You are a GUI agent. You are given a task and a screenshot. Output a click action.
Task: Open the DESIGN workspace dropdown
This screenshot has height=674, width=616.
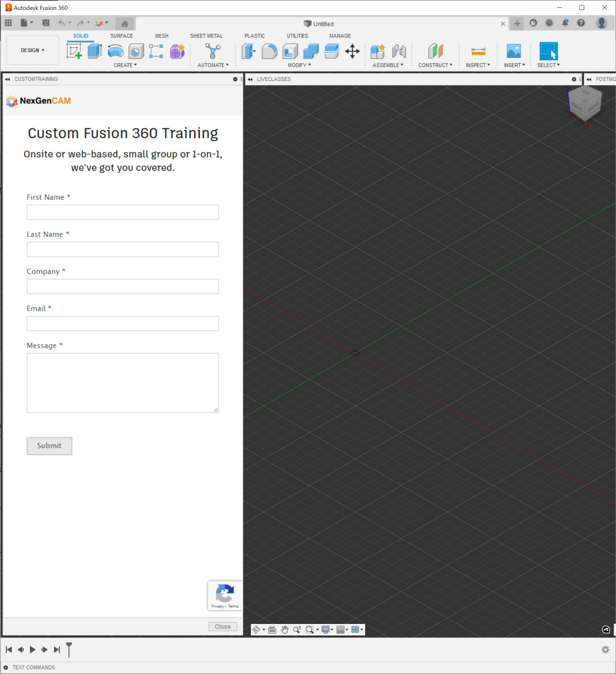(x=32, y=50)
